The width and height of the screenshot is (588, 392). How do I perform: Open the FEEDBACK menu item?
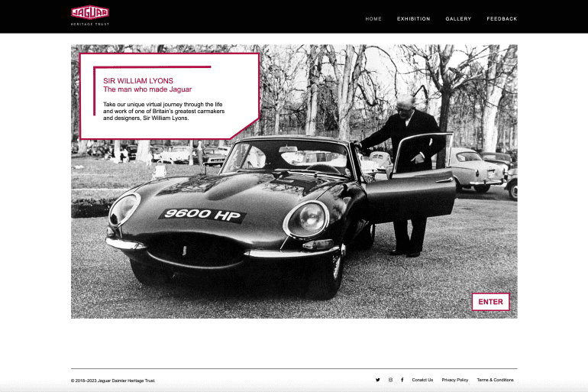[502, 19]
